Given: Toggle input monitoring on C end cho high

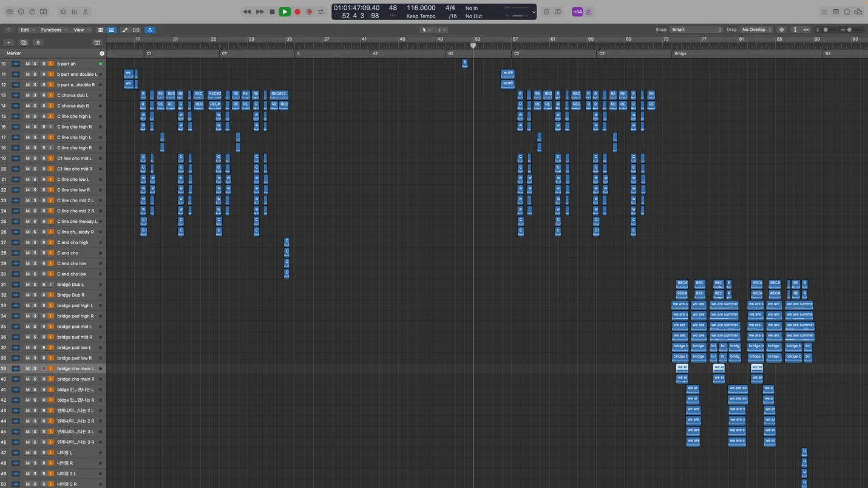Looking at the screenshot, I should pos(51,243).
